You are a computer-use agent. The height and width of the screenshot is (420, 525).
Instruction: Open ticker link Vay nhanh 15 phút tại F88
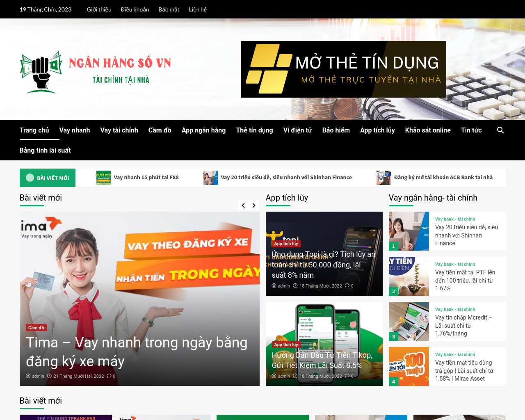pos(146,177)
